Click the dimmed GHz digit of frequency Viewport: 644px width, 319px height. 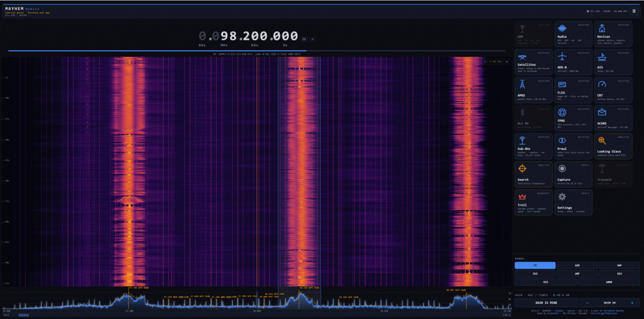[203, 36]
